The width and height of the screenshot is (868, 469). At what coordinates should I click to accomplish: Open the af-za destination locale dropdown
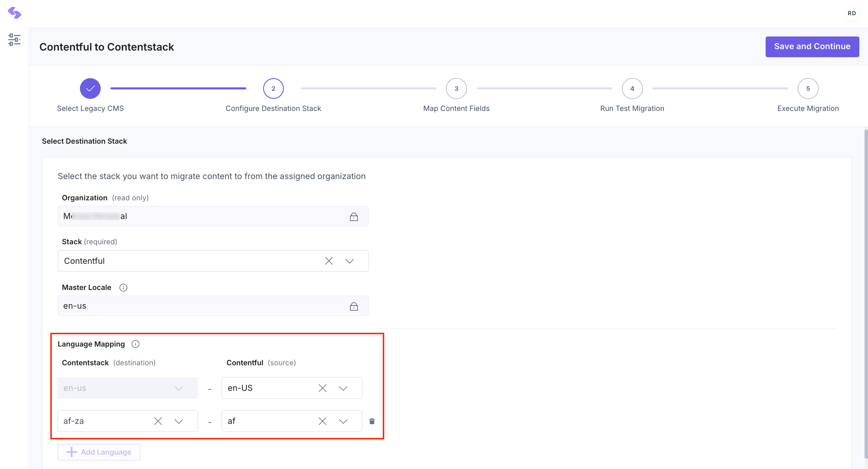tap(179, 421)
